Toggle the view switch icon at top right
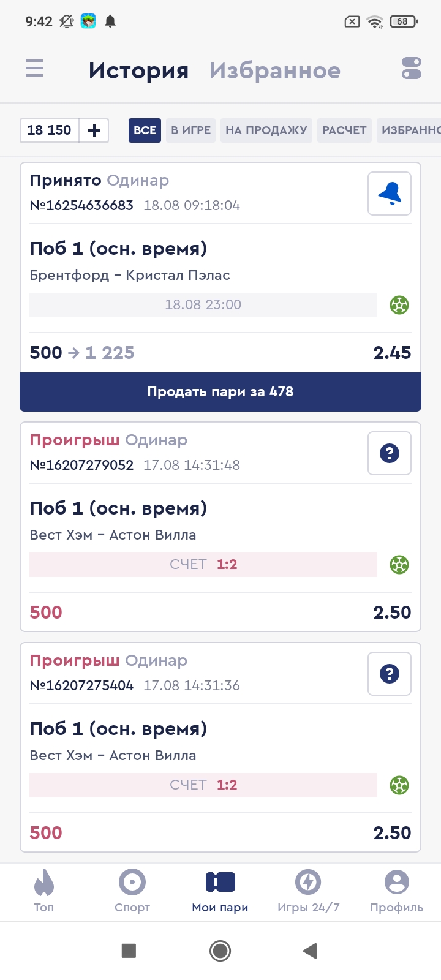This screenshot has height=980, width=441. (x=411, y=68)
